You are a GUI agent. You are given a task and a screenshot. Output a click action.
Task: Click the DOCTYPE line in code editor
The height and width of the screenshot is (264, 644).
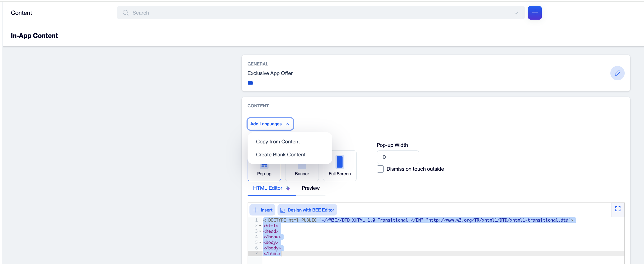[x=418, y=220]
